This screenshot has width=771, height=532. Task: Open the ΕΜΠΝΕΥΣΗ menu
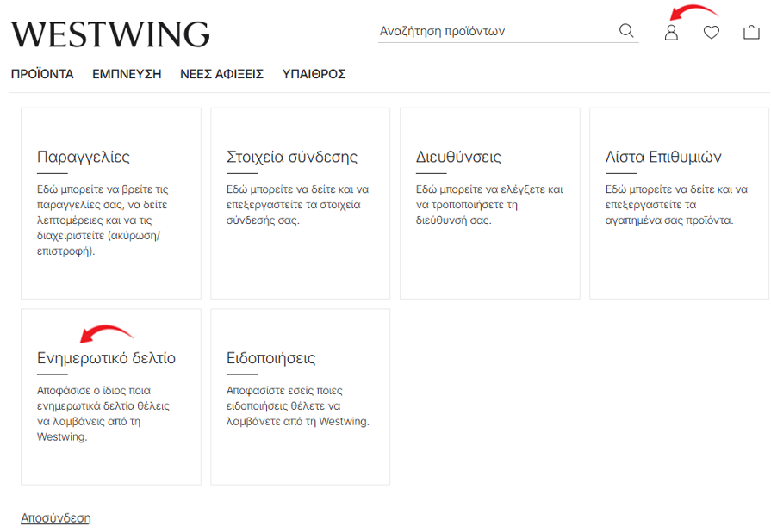coord(127,74)
